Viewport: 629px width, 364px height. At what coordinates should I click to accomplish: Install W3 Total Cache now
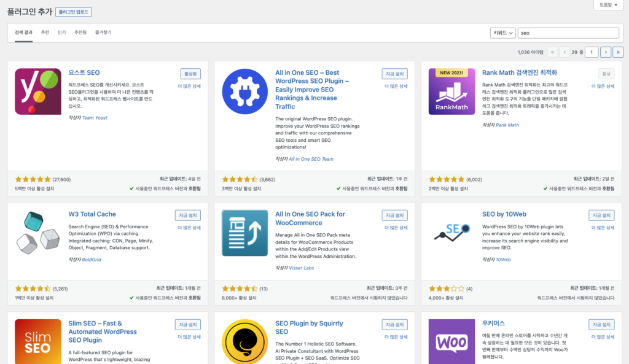point(188,215)
